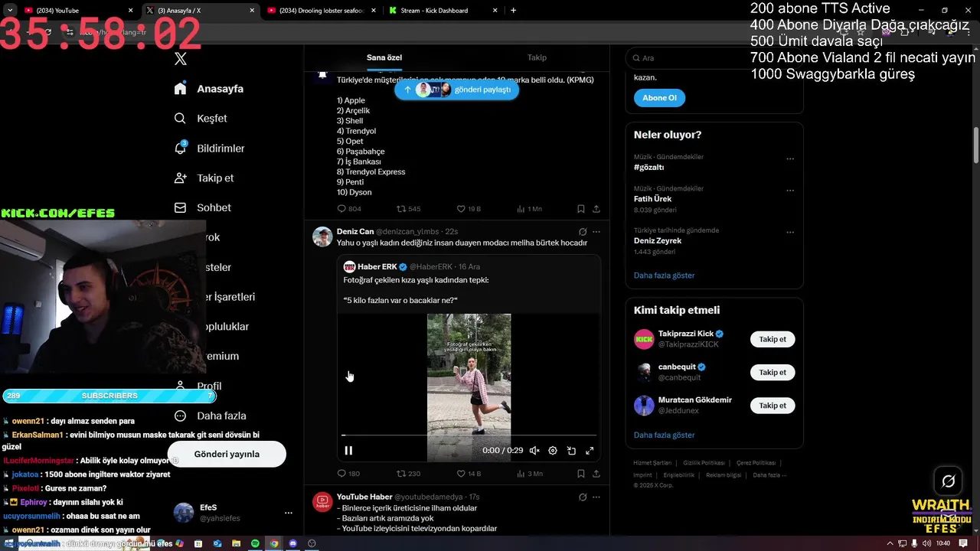Open video settings gear
The width and height of the screenshot is (980, 551).
tap(553, 451)
